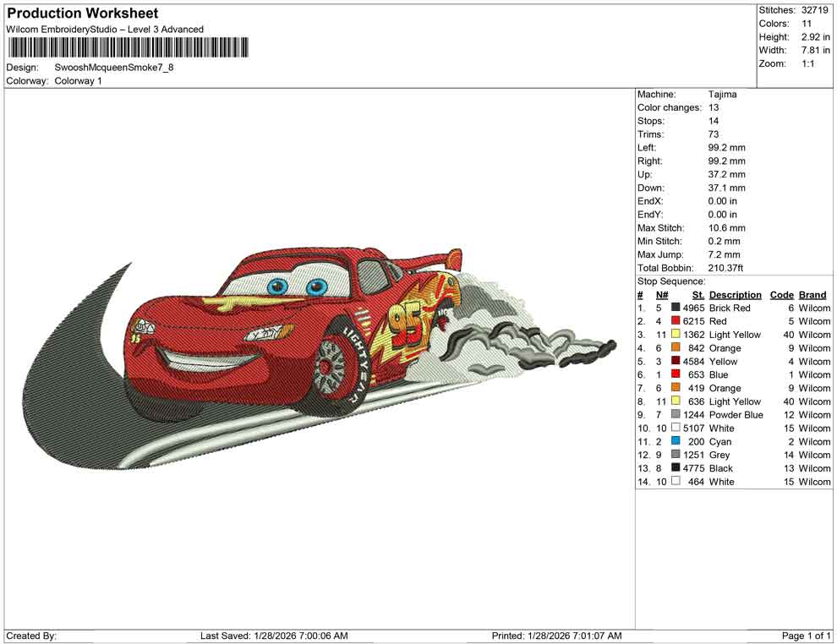Viewport: 837px width, 644px height.
Task: Click the Light Yellow swatch in stop 3
Action: 676,335
